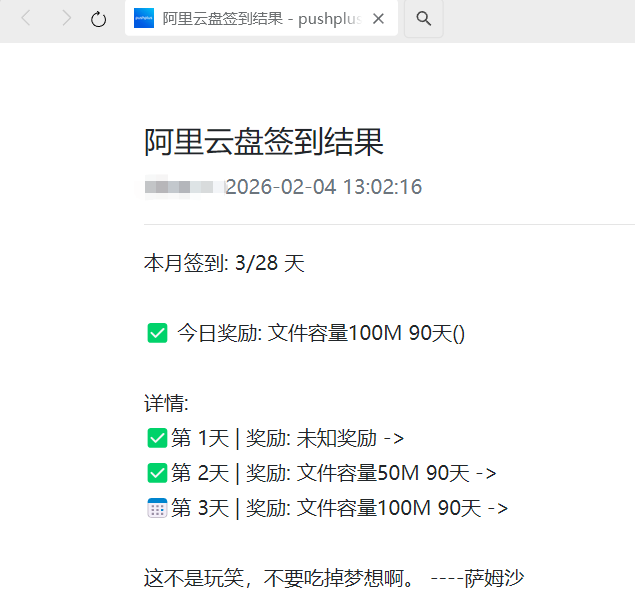Click 第 1天 | 奖励: 未知奖励 row text

point(288,438)
